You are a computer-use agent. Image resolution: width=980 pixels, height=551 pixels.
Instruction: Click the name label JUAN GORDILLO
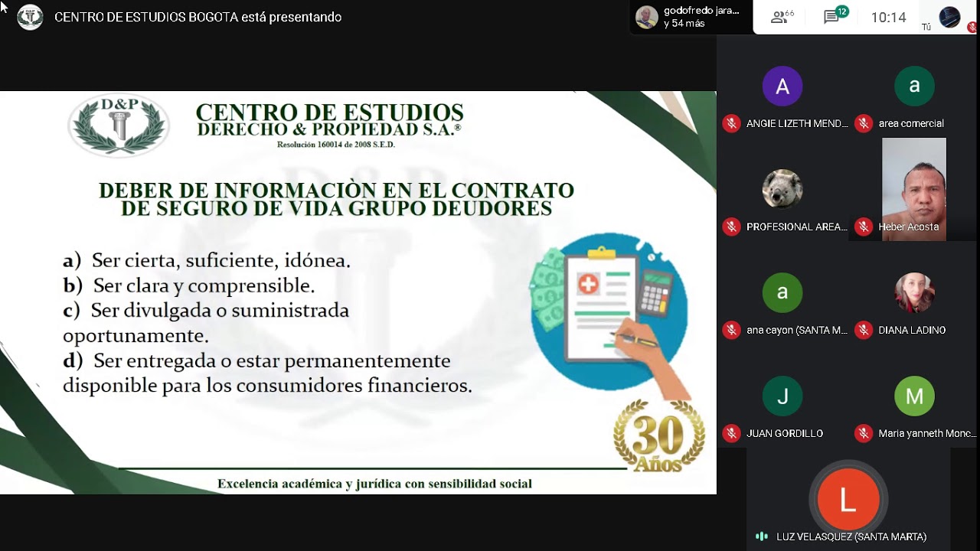tap(785, 433)
